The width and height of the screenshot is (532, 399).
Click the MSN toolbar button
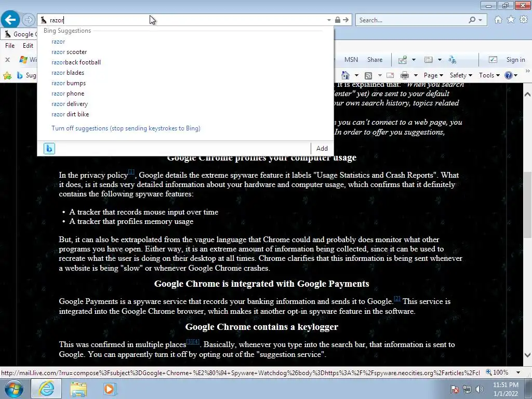tap(351, 60)
